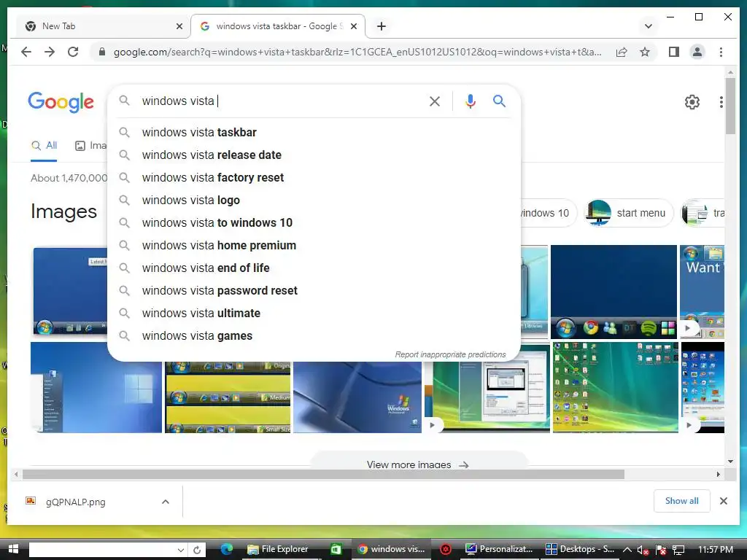Select the All results tab
Screen dimensions: 747x560
(x=44, y=146)
